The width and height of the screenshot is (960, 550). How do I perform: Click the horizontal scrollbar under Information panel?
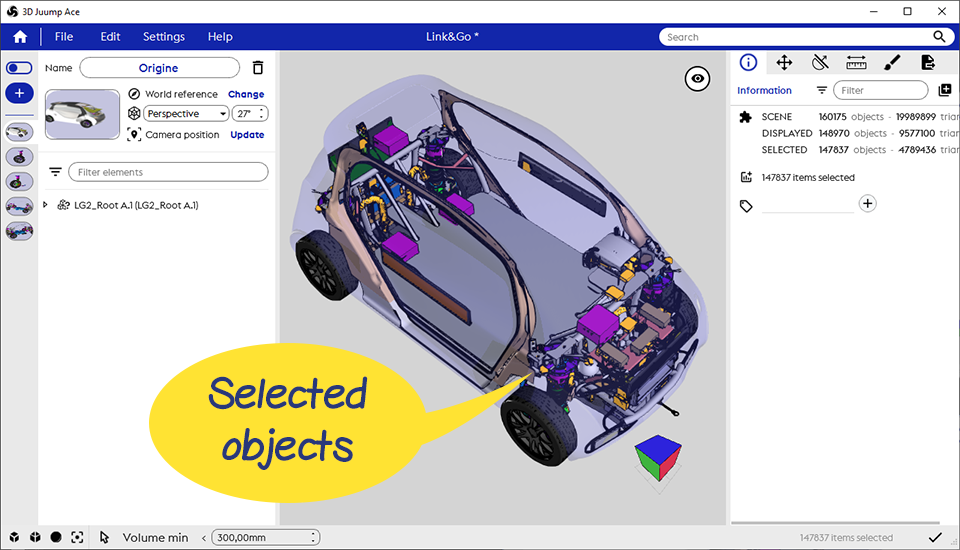click(835, 523)
